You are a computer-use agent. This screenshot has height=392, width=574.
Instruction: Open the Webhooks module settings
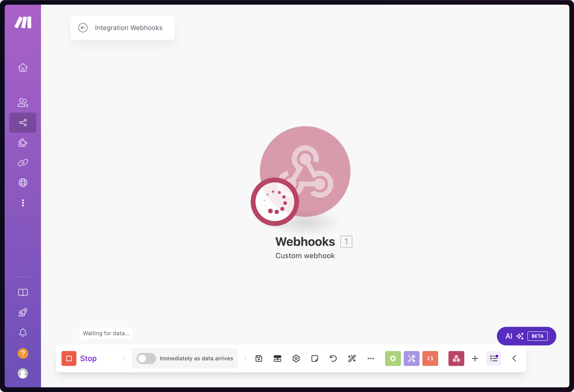coord(305,172)
